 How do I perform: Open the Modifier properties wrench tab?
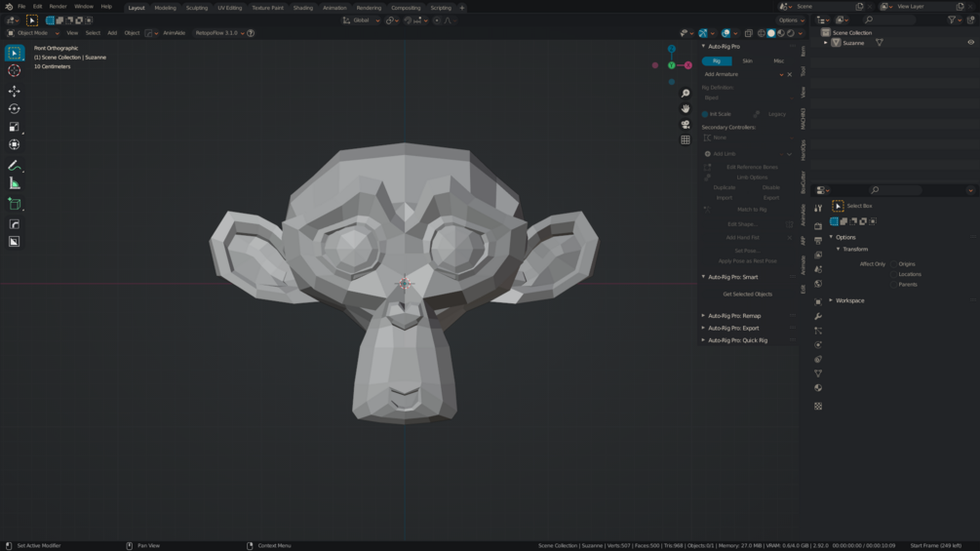pyautogui.click(x=818, y=316)
